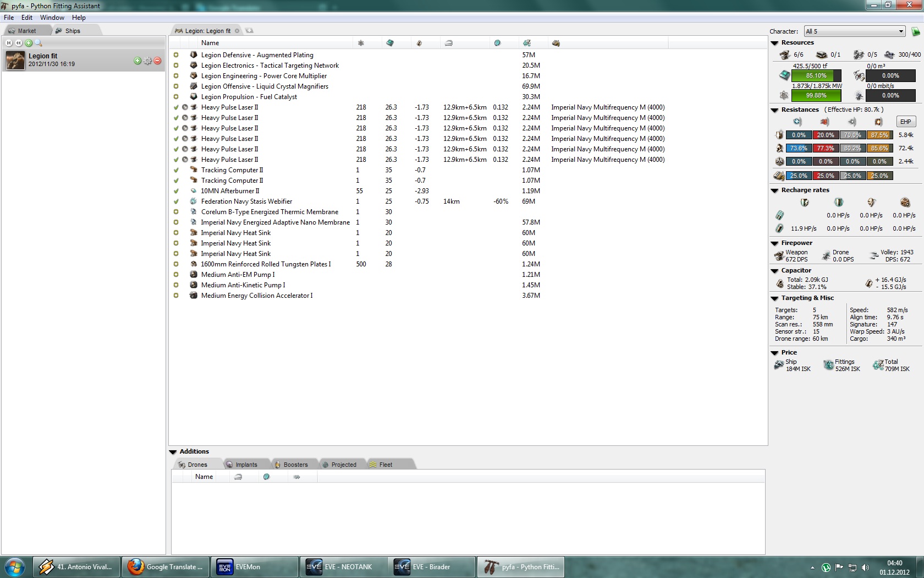Click the turret hardpoints icon in Resources
The width and height of the screenshot is (924, 578).
coord(785,54)
